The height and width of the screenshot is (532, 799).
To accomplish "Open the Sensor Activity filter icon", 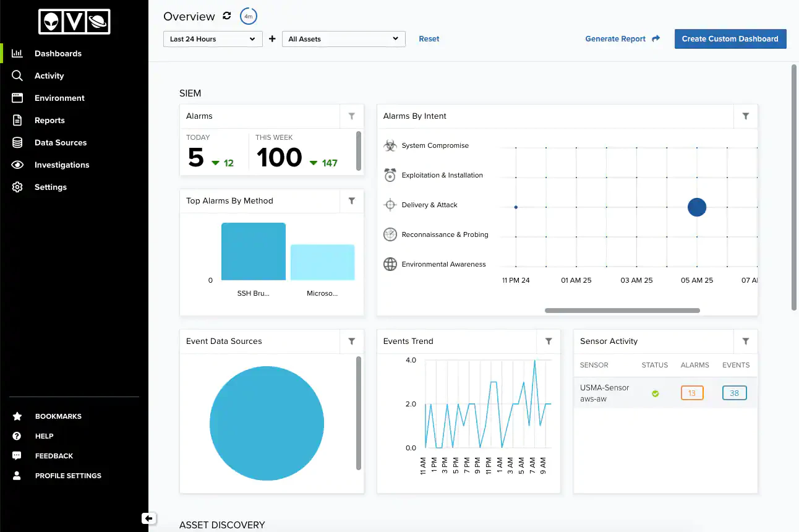I will (x=745, y=341).
